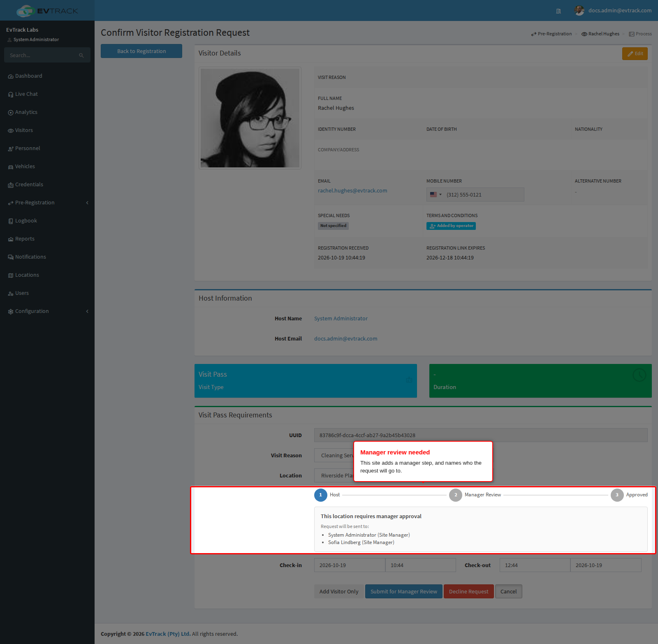
Task: Click the Check-out time field 12:44
Action: (535, 565)
